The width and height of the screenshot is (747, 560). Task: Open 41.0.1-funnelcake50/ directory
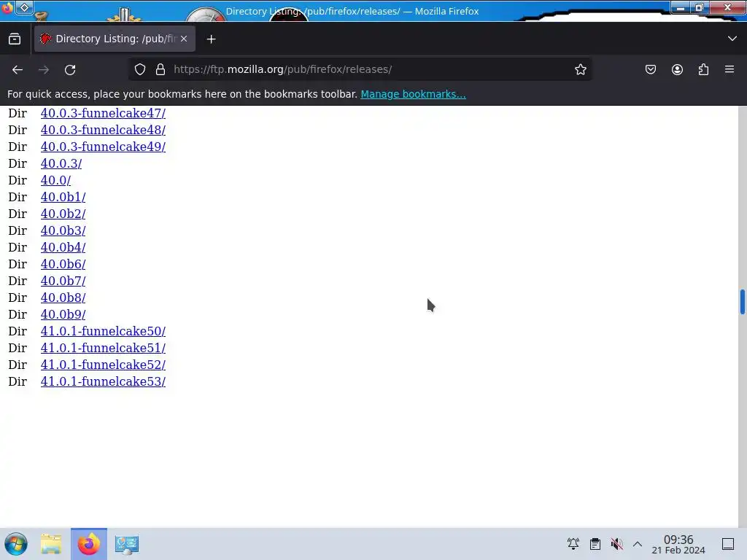point(103,332)
